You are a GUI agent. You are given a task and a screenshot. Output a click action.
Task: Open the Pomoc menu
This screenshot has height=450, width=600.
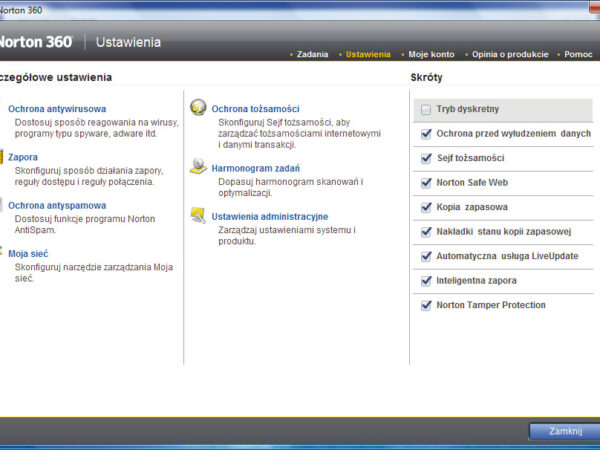(x=577, y=54)
